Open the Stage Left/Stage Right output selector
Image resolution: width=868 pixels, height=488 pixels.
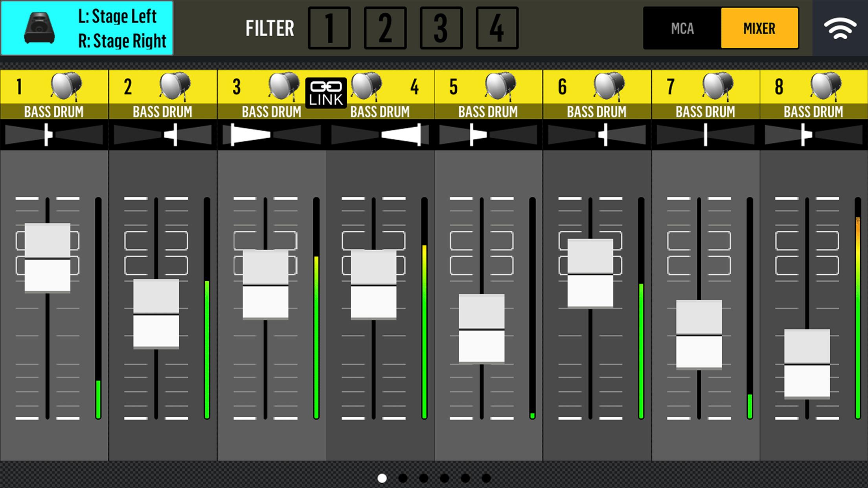tap(122, 28)
